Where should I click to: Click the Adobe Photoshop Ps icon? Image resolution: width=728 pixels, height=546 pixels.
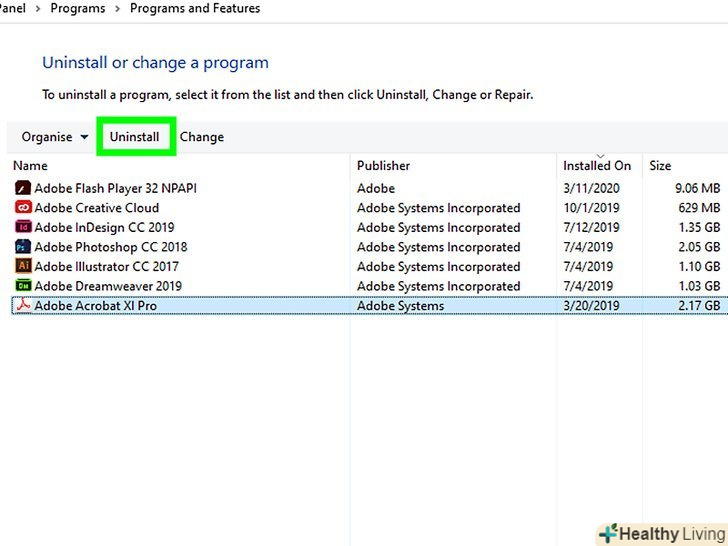(x=23, y=246)
